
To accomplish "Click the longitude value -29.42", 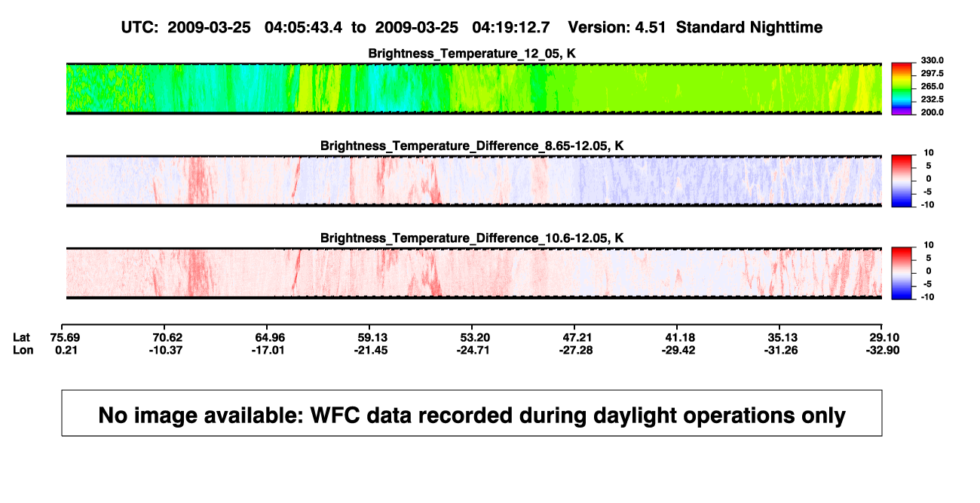I will pos(678,350).
